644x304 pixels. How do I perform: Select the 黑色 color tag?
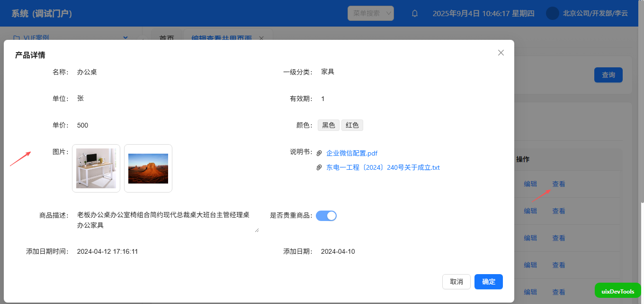(328, 125)
